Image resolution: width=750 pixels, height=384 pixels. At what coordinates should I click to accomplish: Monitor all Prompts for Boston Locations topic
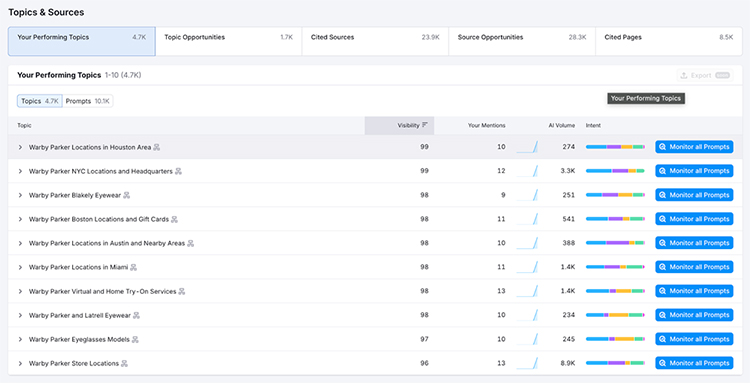coord(694,219)
